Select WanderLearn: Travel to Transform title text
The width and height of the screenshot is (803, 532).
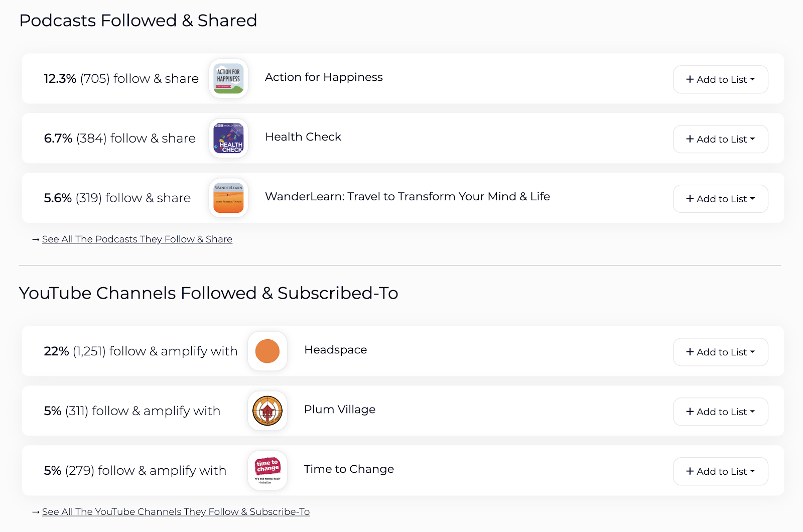pyautogui.click(x=408, y=197)
